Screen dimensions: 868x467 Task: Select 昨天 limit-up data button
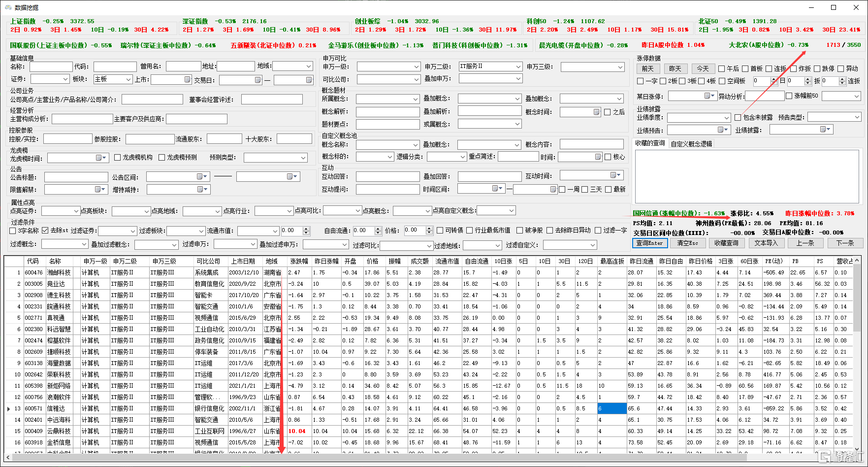click(675, 69)
